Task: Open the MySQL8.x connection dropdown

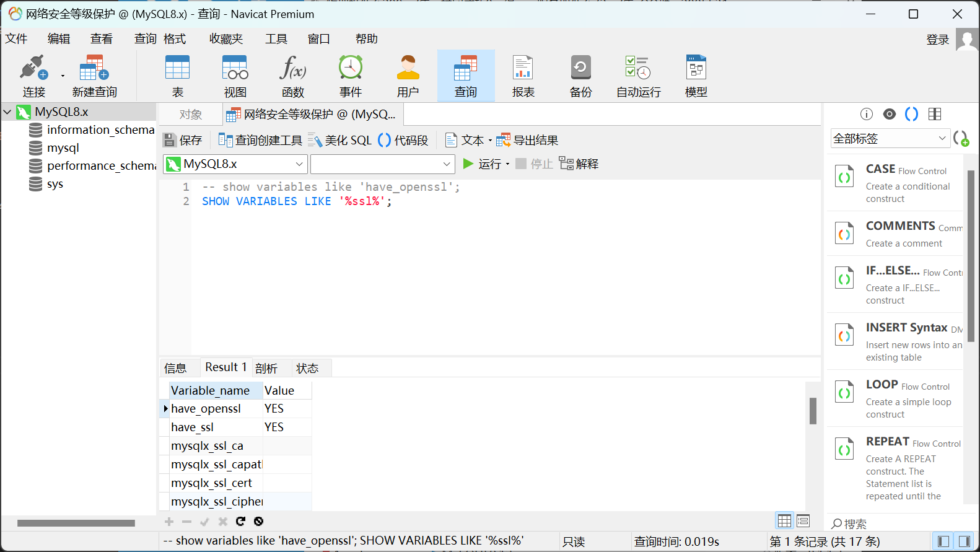Action: (235, 164)
